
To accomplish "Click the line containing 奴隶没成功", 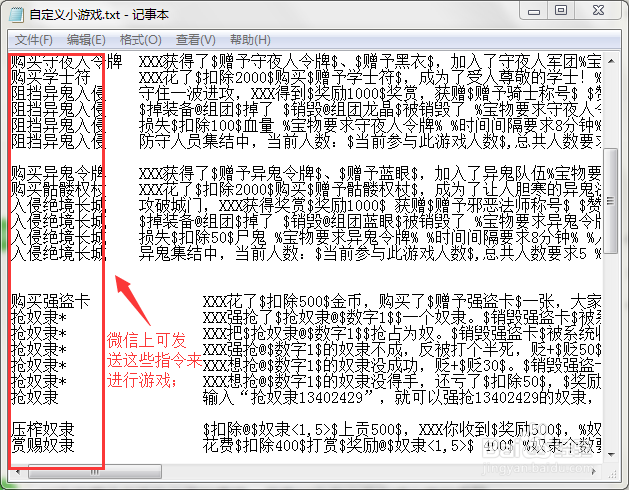I will 402,366.
